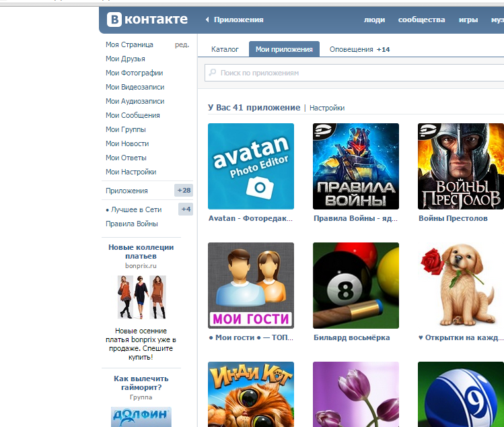Open Мои Новости

[127, 143]
